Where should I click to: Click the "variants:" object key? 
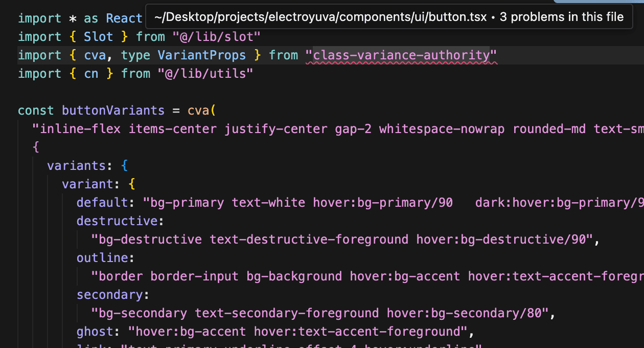pyautogui.click(x=80, y=166)
